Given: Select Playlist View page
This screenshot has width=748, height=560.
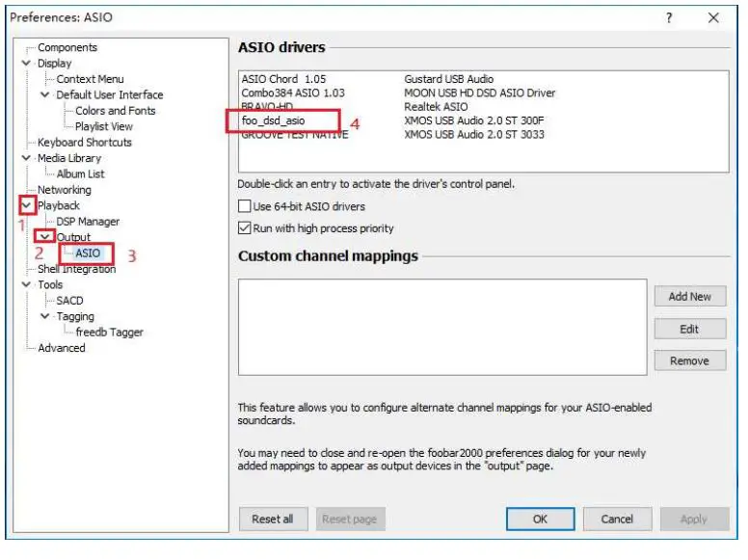Looking at the screenshot, I should [104, 126].
